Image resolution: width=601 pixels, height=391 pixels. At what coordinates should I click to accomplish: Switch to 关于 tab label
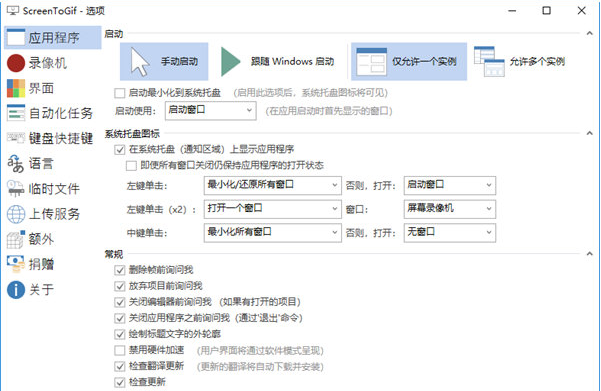41,289
